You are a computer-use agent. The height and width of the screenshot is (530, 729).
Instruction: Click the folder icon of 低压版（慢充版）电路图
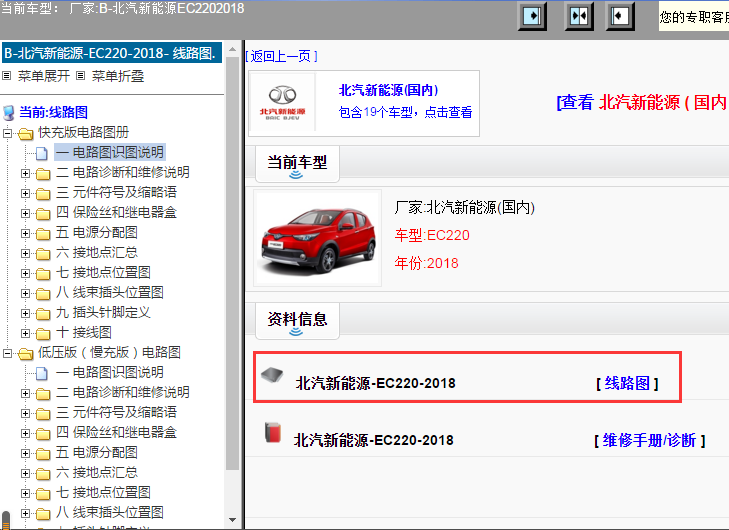pos(26,353)
